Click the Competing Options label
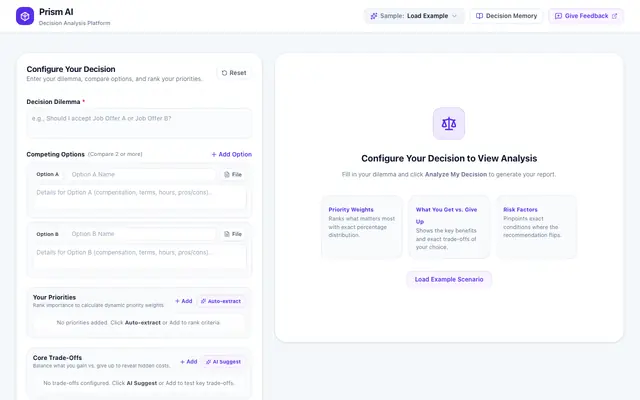The width and height of the screenshot is (640, 400). [x=56, y=155]
